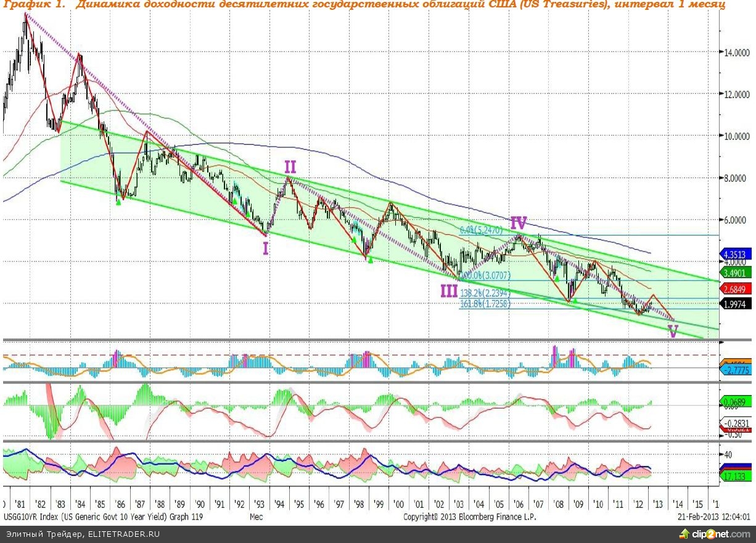Click the black 1.9974 last-price tag
This screenshot has width=756, height=543.
[736, 304]
